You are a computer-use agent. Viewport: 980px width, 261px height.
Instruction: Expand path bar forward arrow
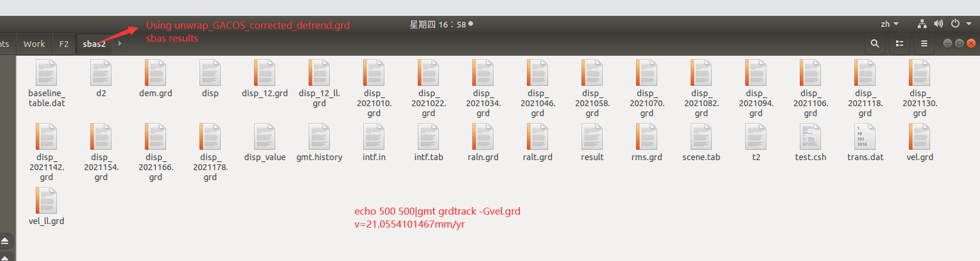(120, 43)
